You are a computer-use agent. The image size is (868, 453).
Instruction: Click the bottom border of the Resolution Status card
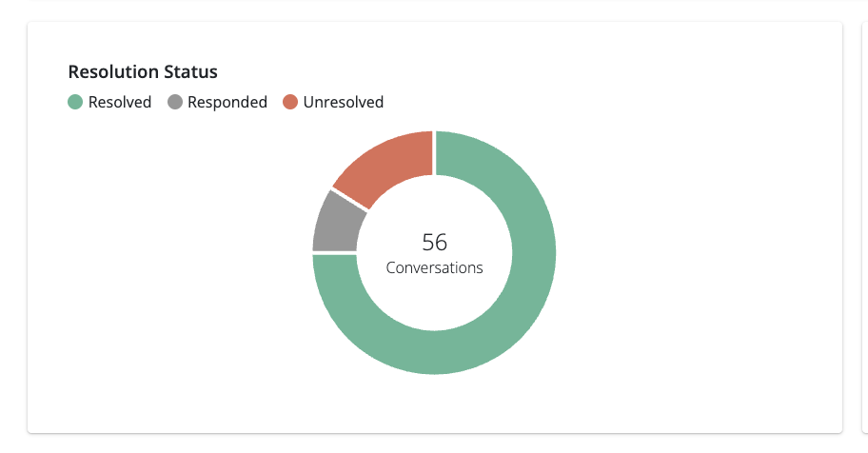click(x=434, y=432)
